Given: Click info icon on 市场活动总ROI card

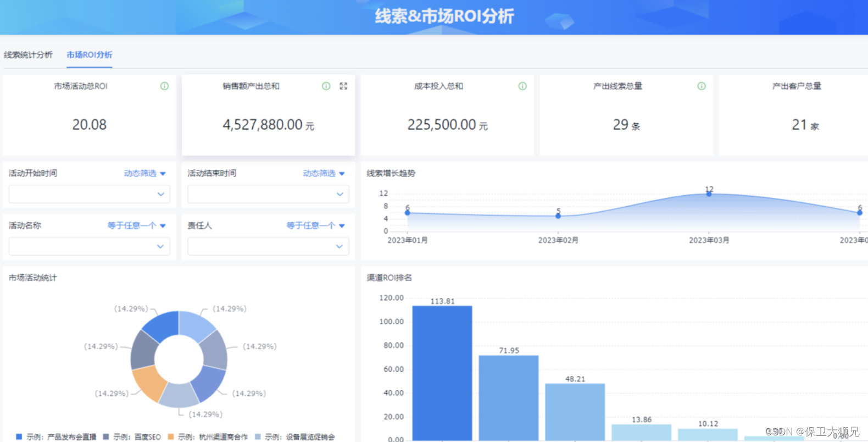Looking at the screenshot, I should (164, 86).
